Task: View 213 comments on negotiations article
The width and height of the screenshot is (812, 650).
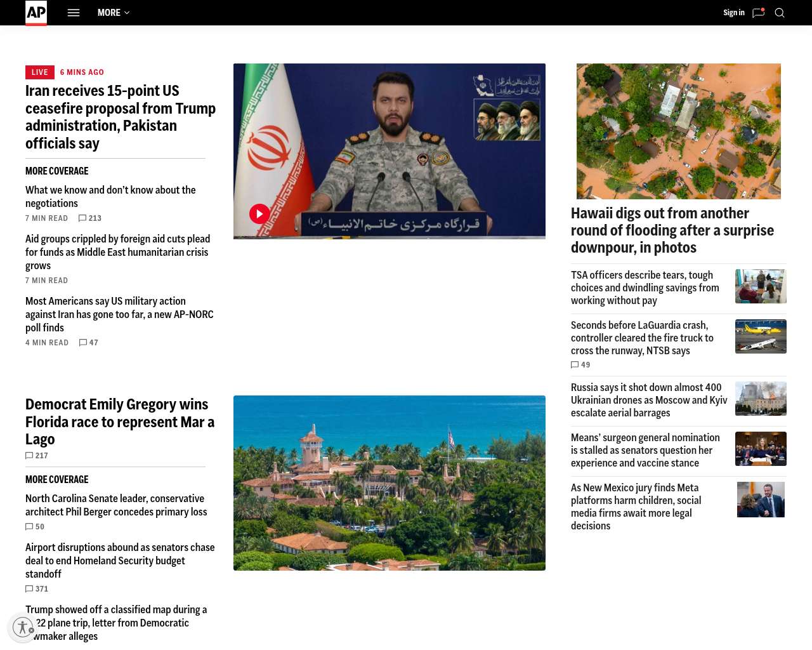Action: [90, 218]
